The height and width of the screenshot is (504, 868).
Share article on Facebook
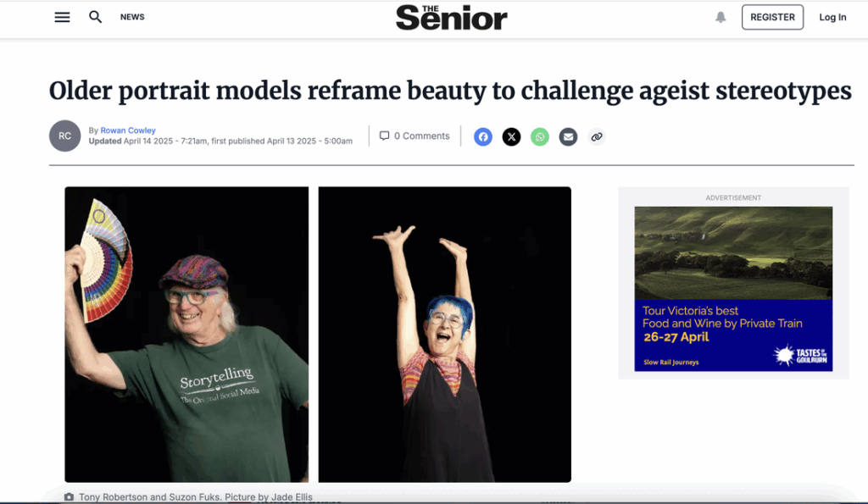482,136
